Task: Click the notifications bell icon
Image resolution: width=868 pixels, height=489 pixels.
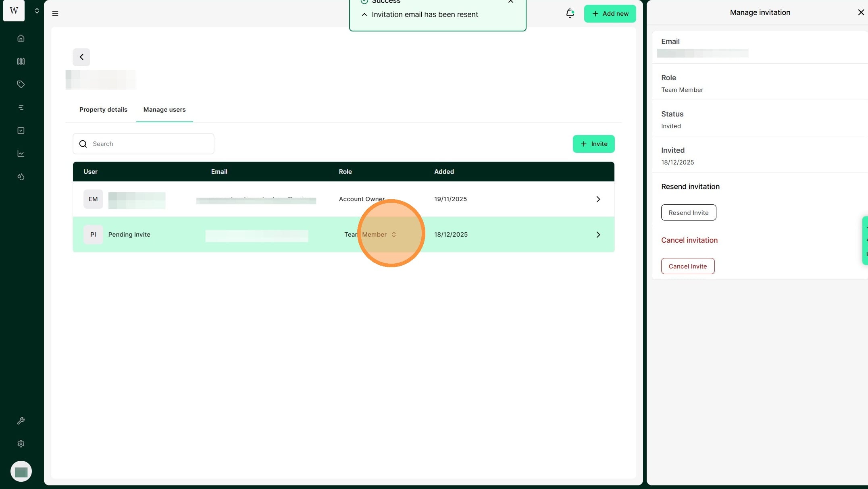Action: (x=570, y=14)
